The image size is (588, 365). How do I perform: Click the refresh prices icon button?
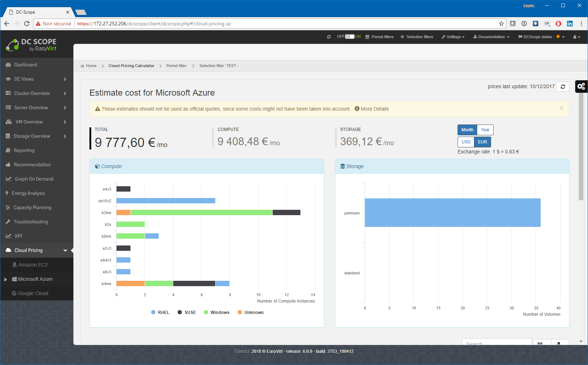(x=563, y=87)
